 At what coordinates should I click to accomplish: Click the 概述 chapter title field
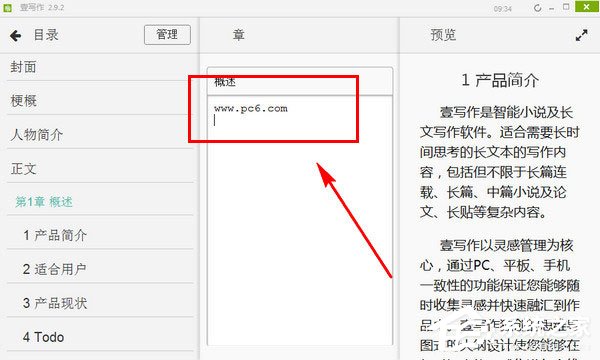[300, 81]
